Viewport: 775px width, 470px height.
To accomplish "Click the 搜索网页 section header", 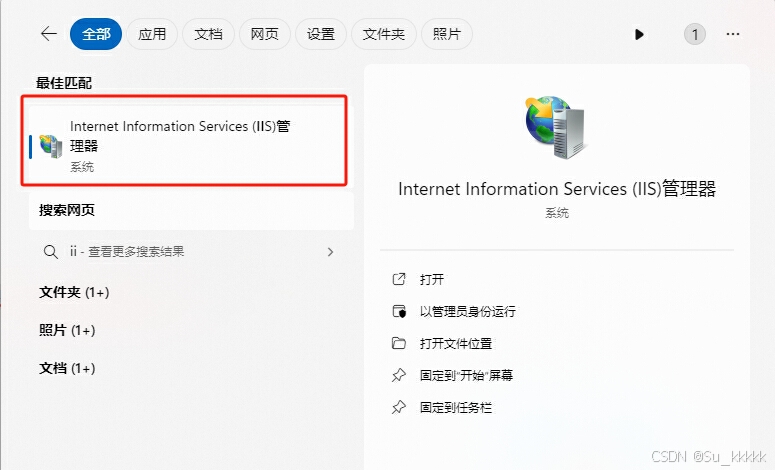I will click(x=67, y=211).
